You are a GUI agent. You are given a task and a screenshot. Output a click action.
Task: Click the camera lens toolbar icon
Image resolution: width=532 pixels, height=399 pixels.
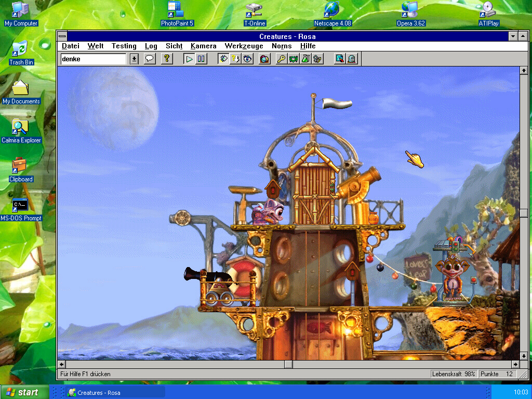[264, 59]
